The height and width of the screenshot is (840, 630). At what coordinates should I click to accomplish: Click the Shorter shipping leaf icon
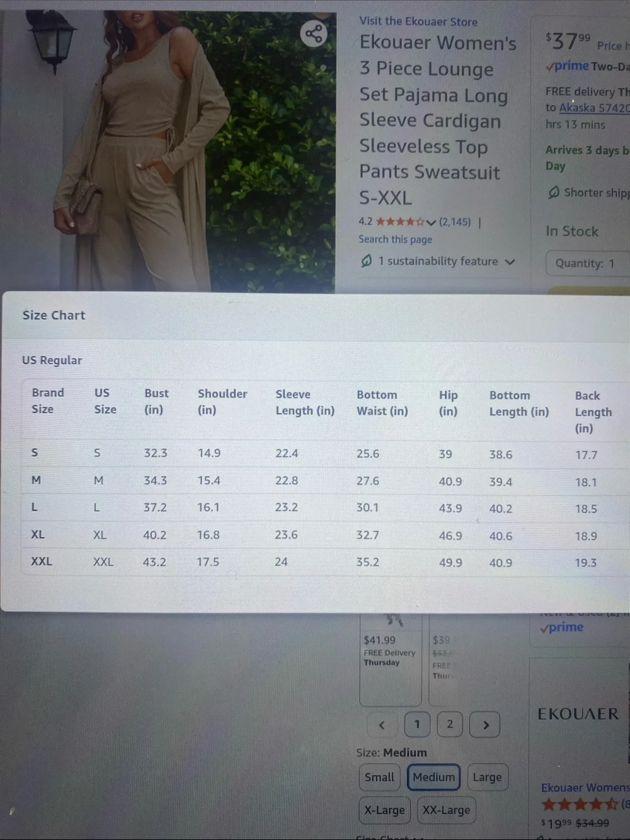coord(553,192)
